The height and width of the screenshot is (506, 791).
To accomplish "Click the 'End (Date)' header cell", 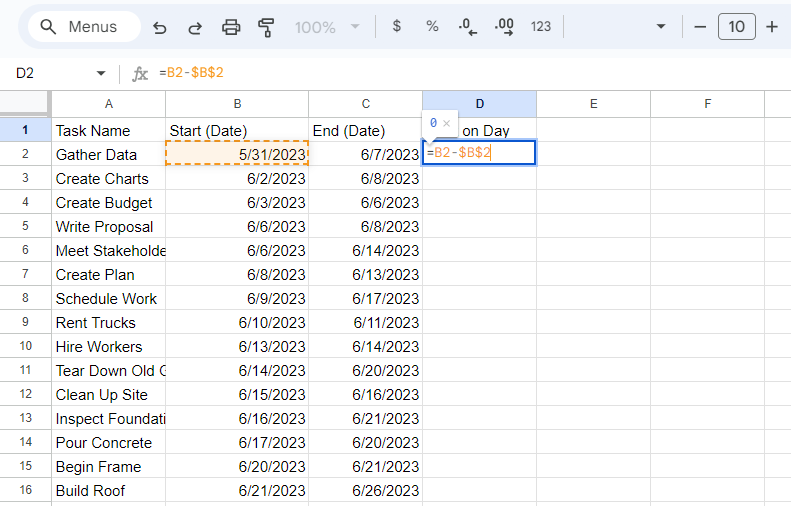I will 366,130.
